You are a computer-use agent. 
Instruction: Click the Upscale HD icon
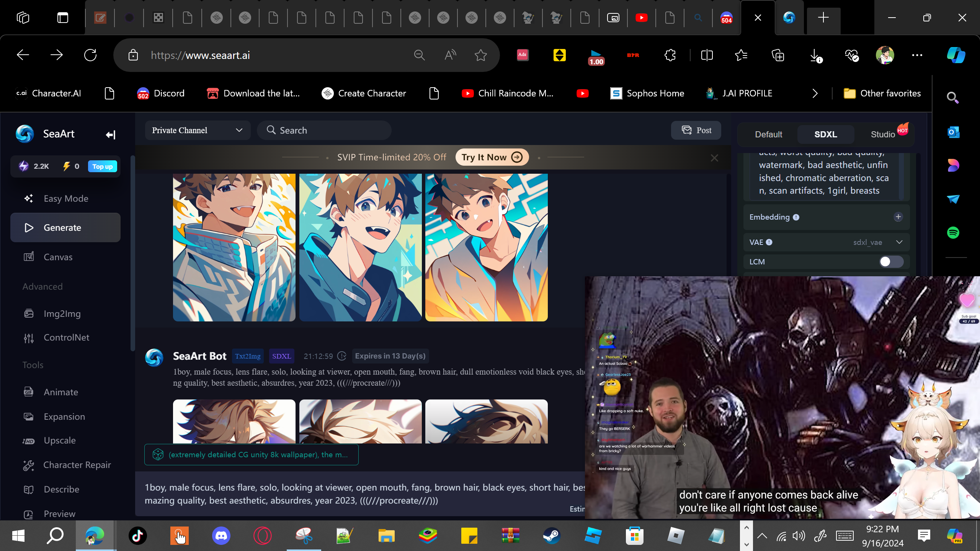tap(29, 441)
